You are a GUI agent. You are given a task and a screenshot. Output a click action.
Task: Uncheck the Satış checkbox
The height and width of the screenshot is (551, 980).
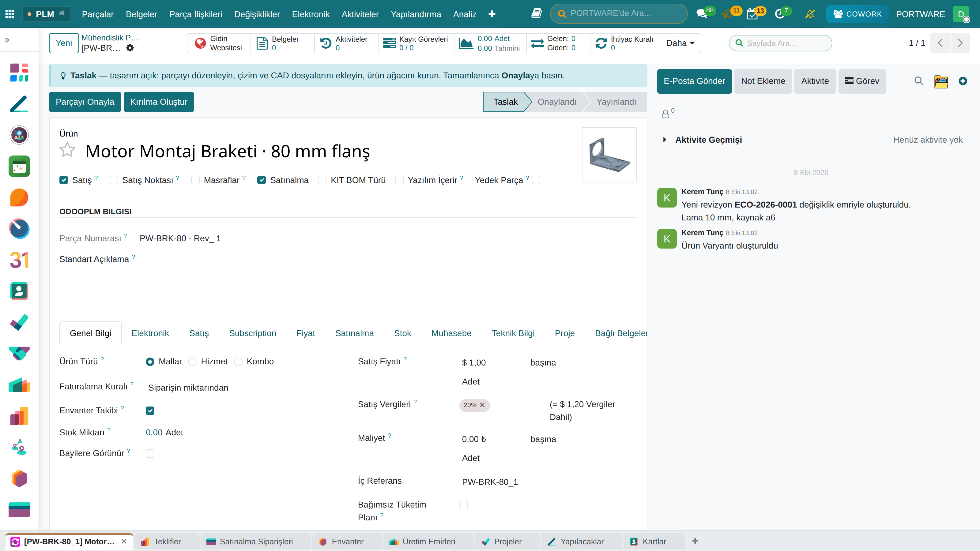pos(63,180)
